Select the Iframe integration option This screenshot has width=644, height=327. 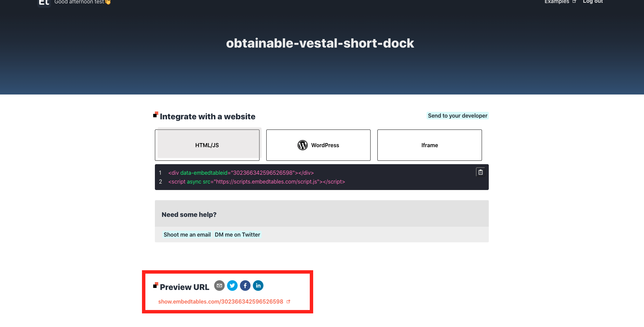(x=429, y=145)
